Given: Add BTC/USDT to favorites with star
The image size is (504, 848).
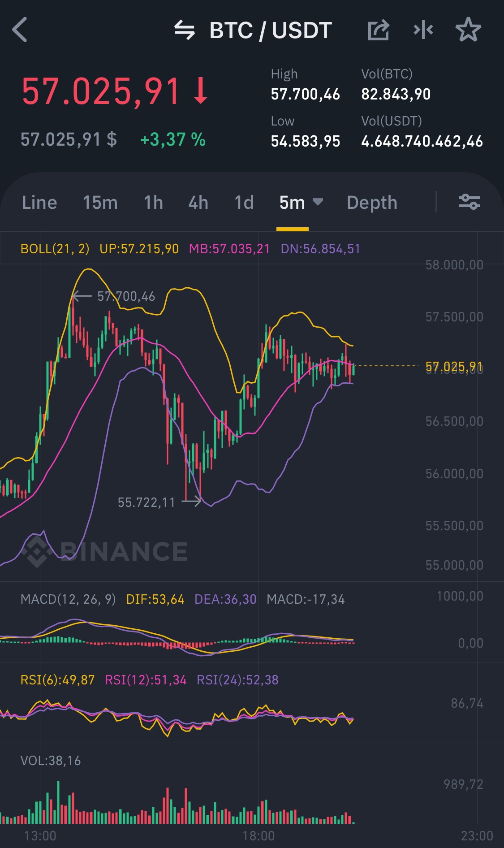Looking at the screenshot, I should coord(468,30).
